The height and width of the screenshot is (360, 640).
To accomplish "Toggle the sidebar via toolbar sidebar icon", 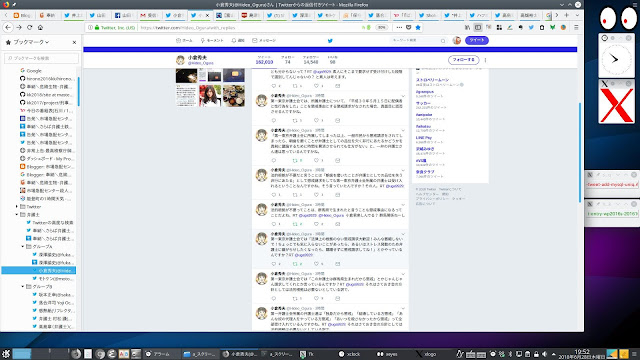I will 478,27.
